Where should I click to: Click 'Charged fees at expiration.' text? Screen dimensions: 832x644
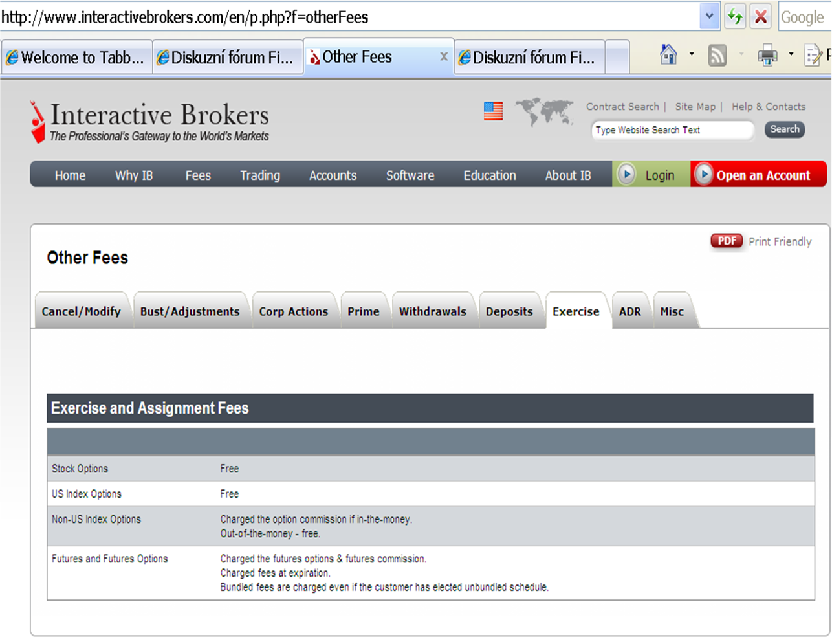[x=276, y=573]
